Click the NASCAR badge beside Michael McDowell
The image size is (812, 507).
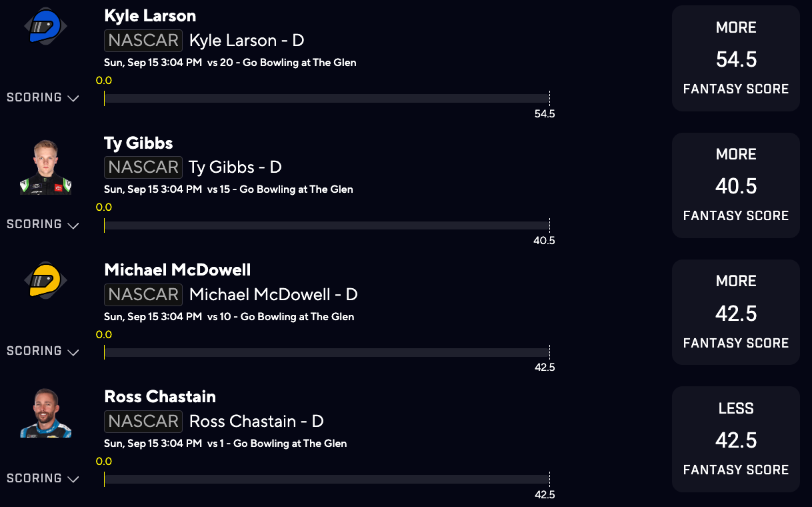coord(143,294)
